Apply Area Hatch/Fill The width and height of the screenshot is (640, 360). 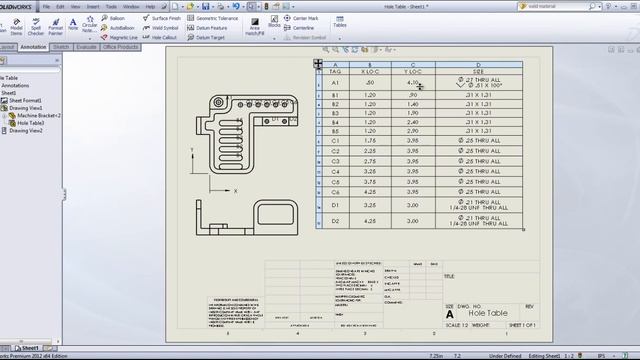click(x=255, y=27)
